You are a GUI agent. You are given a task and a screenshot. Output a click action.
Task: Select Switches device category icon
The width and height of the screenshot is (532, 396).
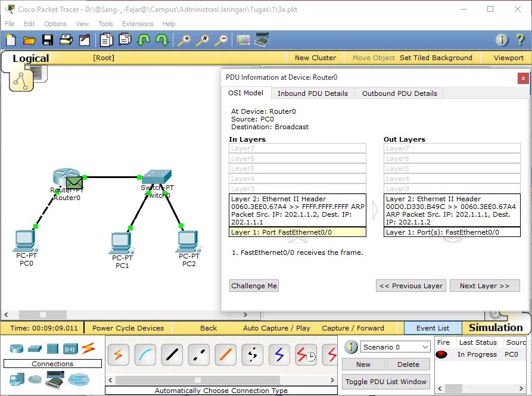(35, 348)
